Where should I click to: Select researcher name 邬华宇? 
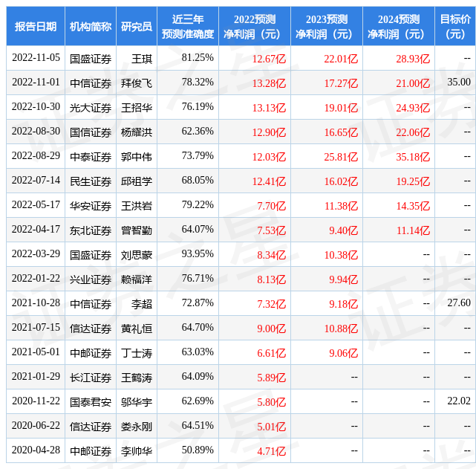pyautogui.click(x=137, y=402)
